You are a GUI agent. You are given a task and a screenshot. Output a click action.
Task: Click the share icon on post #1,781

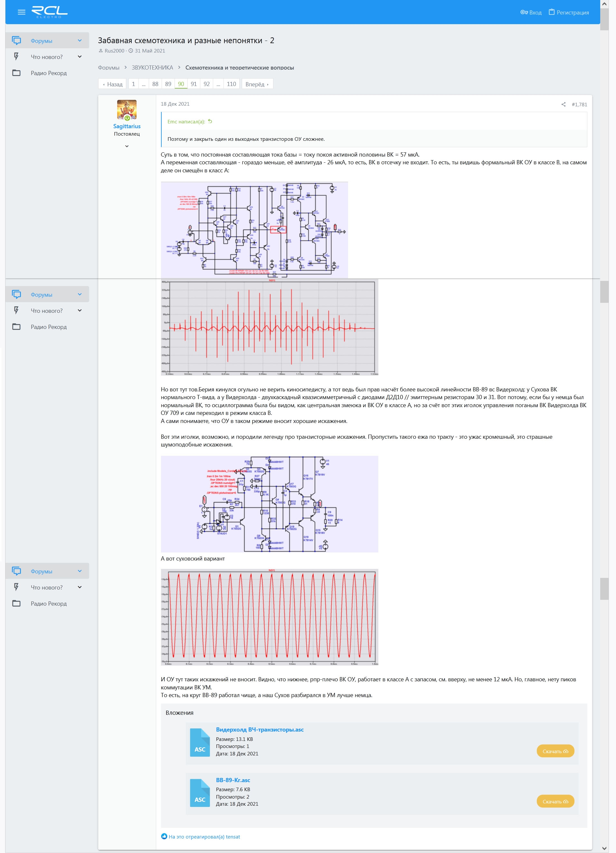pos(563,105)
